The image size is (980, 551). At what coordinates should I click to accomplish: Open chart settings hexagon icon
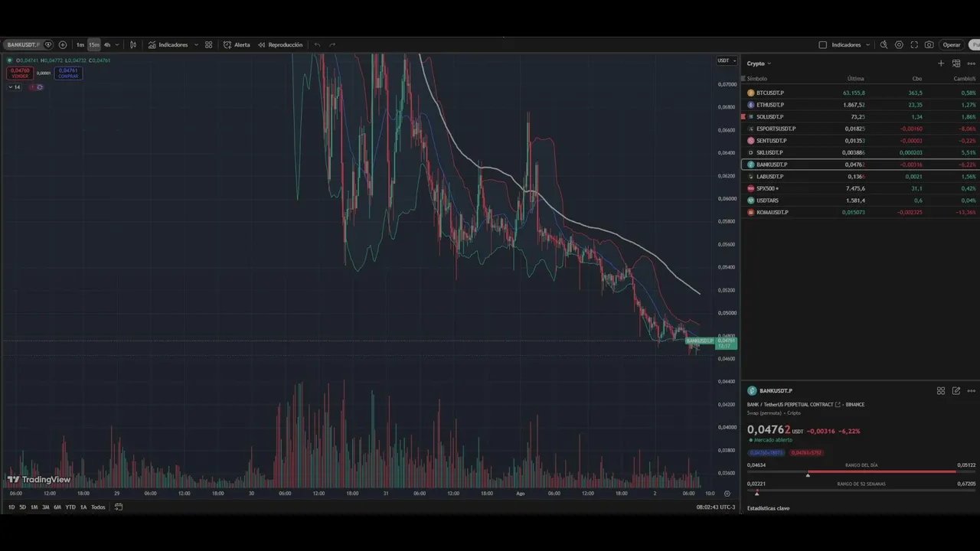click(899, 45)
